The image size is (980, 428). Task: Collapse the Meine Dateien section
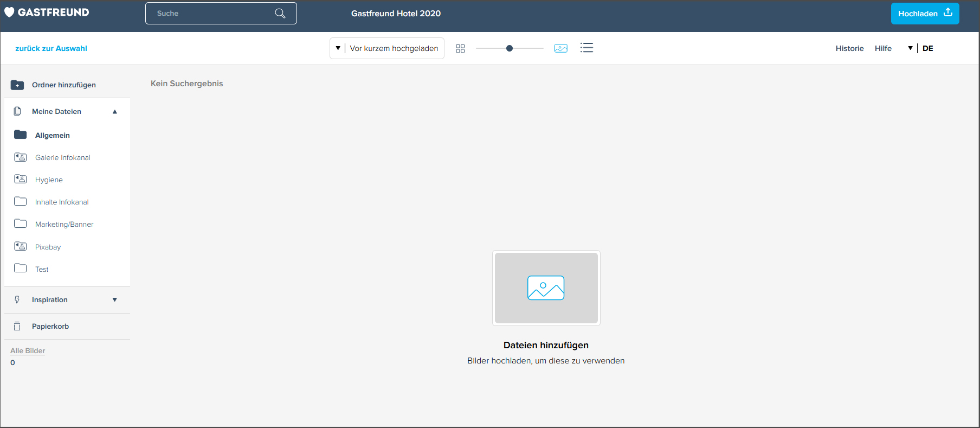pos(114,112)
